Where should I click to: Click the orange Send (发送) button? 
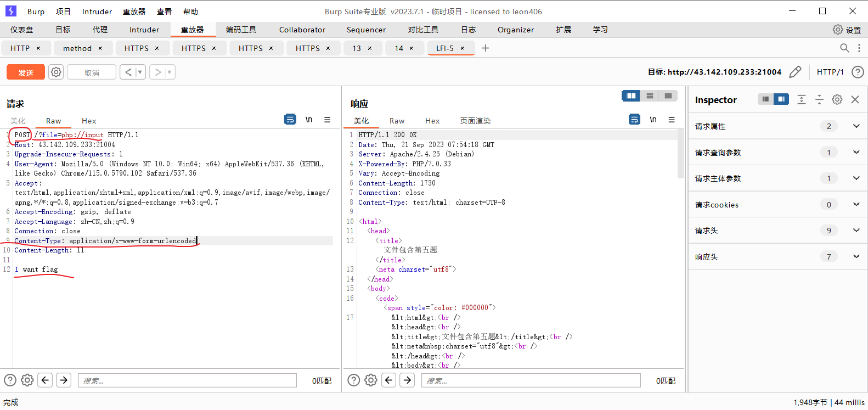[26, 72]
